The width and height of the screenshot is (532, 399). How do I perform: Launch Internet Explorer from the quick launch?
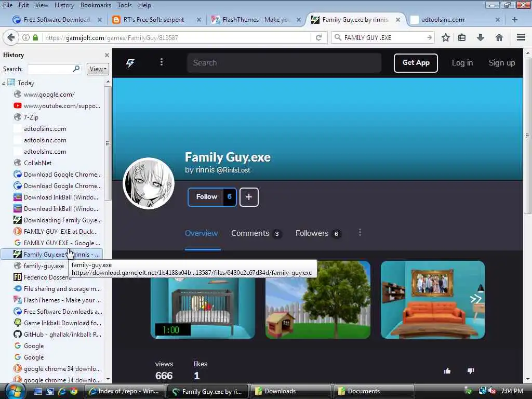coord(62,391)
